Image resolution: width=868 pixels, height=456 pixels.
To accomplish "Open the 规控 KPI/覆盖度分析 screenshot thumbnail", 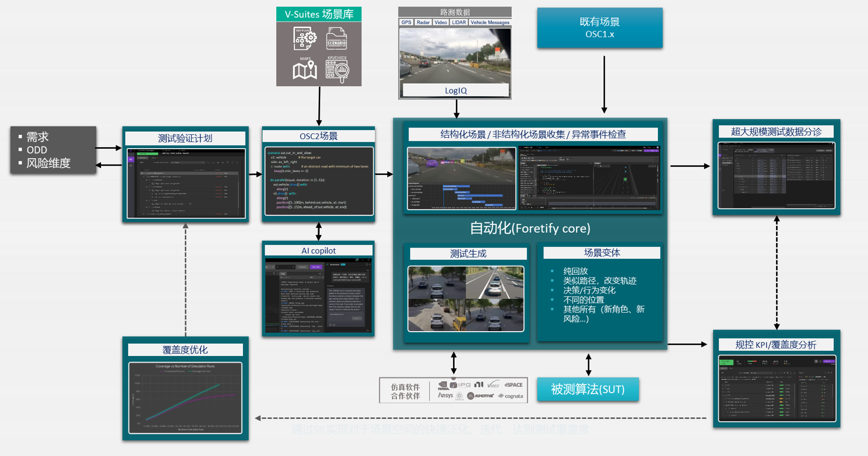I will (777, 389).
